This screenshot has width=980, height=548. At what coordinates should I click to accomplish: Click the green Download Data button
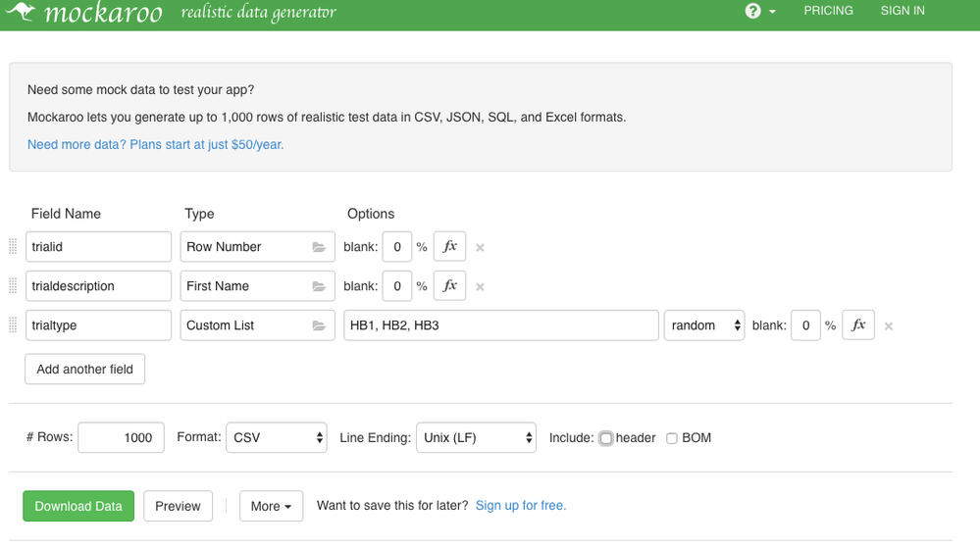click(78, 506)
